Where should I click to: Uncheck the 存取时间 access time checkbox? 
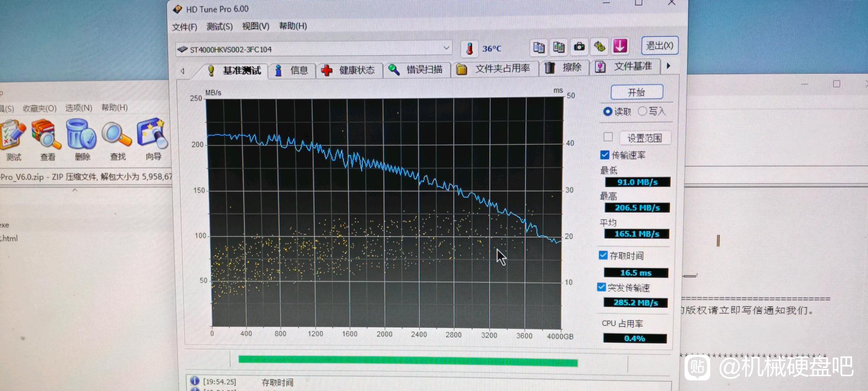click(x=603, y=255)
